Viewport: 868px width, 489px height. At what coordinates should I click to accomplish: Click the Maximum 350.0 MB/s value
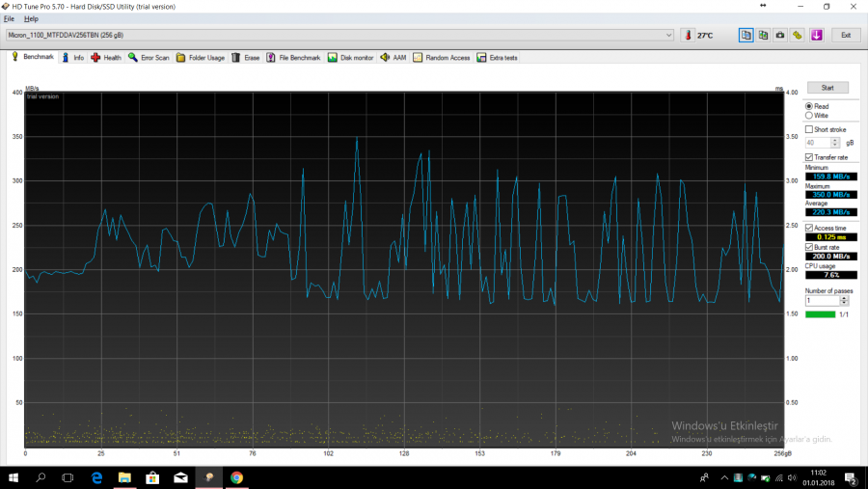(x=831, y=195)
